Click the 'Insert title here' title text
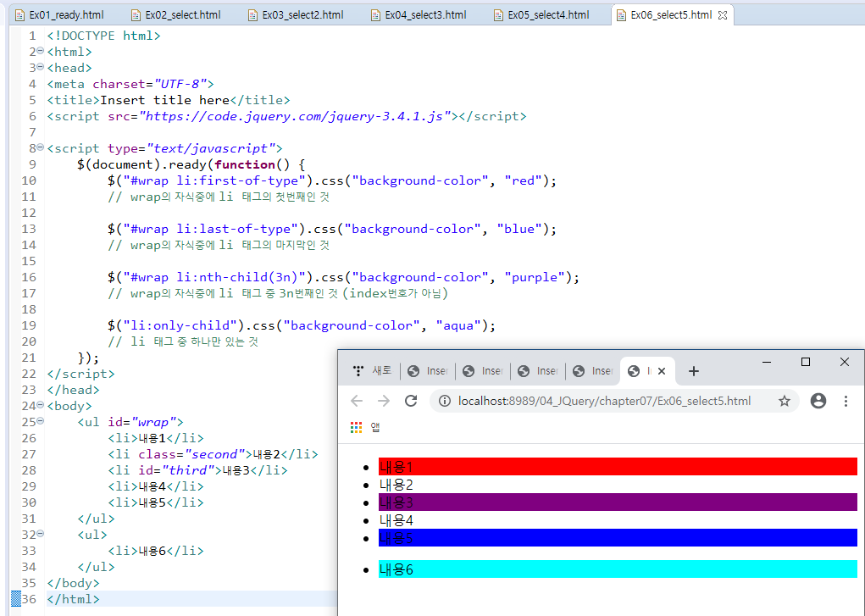 tap(164, 100)
